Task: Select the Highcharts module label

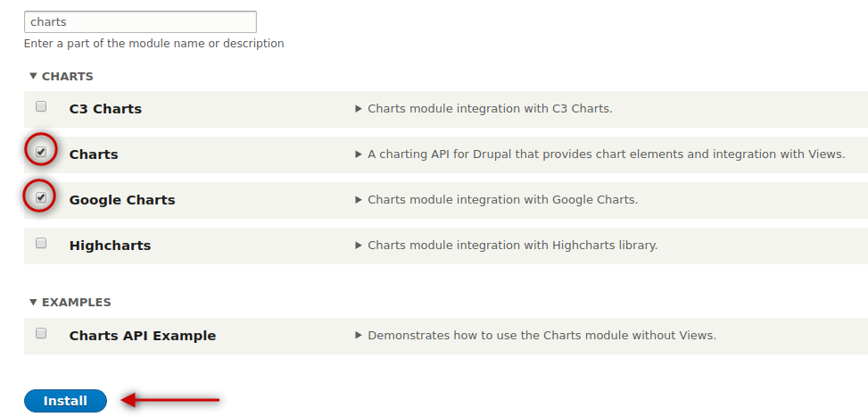Action: (110, 246)
